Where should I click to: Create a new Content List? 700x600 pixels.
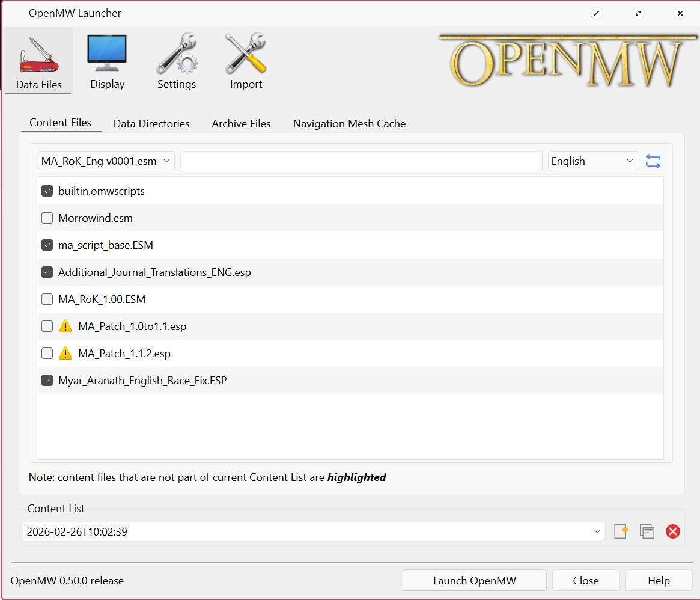tap(621, 531)
